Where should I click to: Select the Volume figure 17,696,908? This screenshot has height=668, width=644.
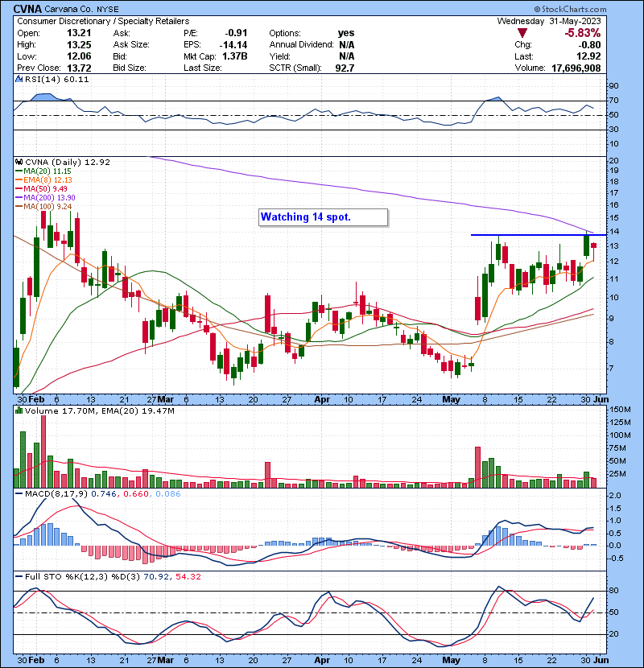pos(576,68)
